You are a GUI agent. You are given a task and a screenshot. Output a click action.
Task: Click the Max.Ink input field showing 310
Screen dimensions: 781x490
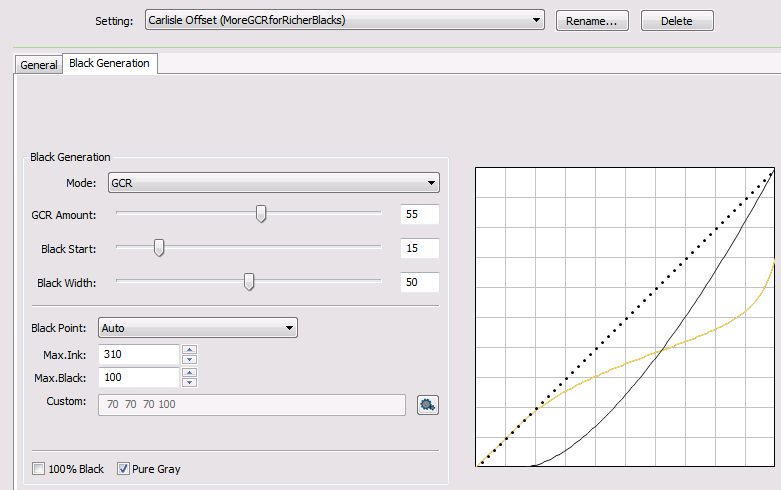coord(138,354)
